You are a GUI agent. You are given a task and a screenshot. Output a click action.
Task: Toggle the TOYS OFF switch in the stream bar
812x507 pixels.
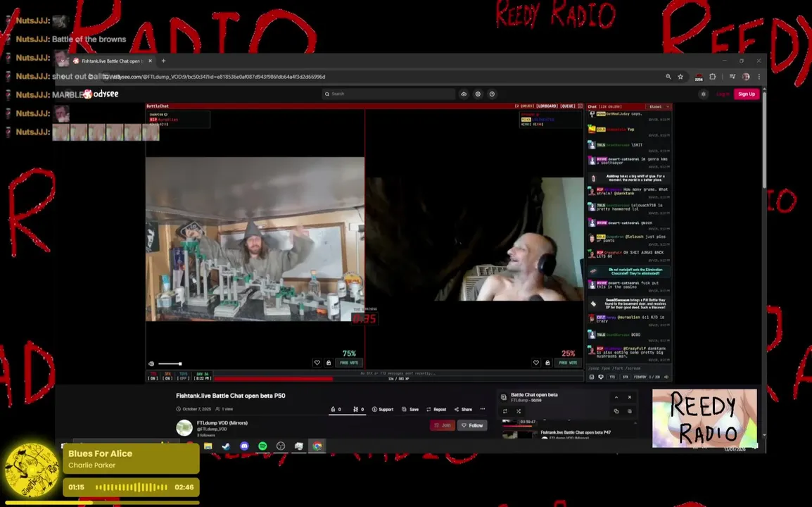(184, 376)
